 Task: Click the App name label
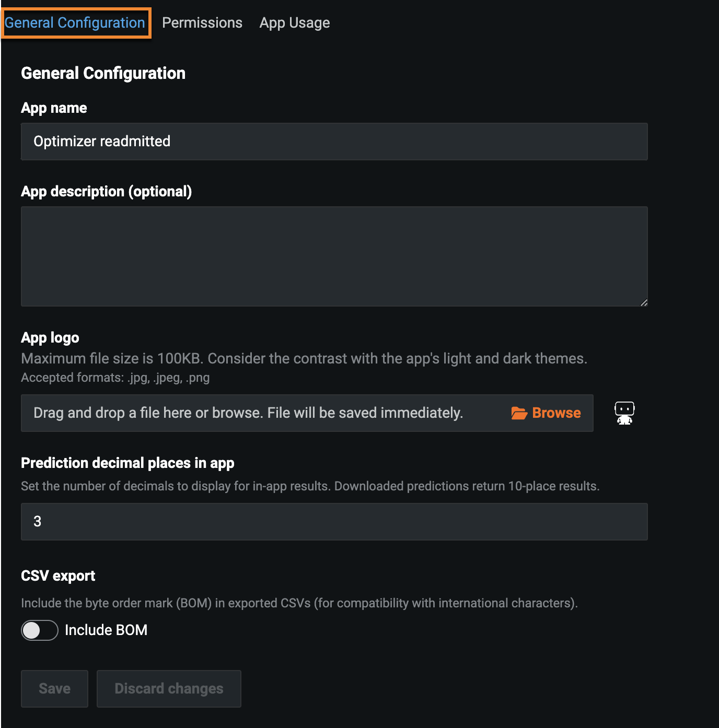54,108
